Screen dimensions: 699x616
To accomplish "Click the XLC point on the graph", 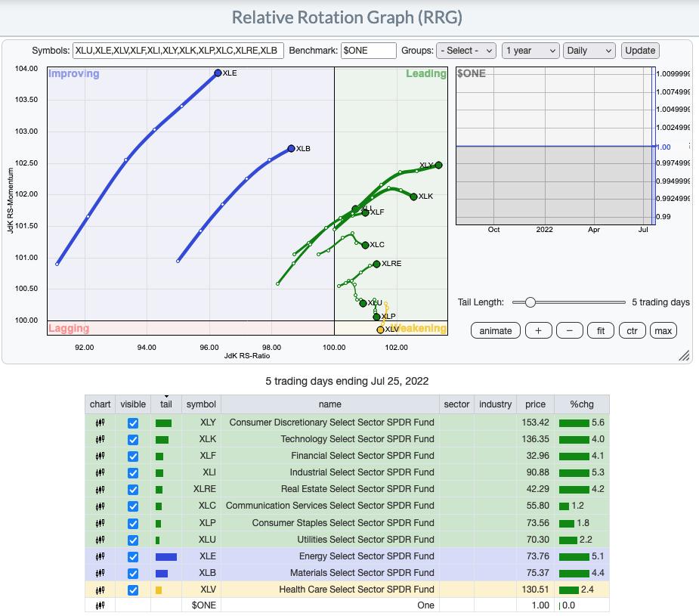I will pyautogui.click(x=365, y=245).
